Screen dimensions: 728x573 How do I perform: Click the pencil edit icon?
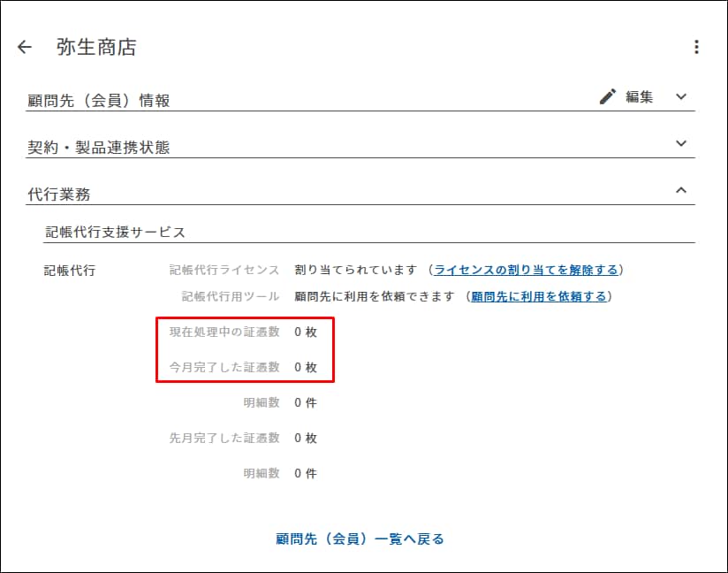tap(608, 97)
